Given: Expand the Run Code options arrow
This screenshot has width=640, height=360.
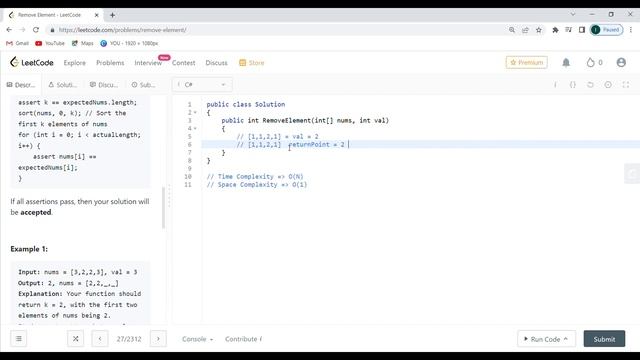Looking at the screenshot, I should tap(566, 339).
